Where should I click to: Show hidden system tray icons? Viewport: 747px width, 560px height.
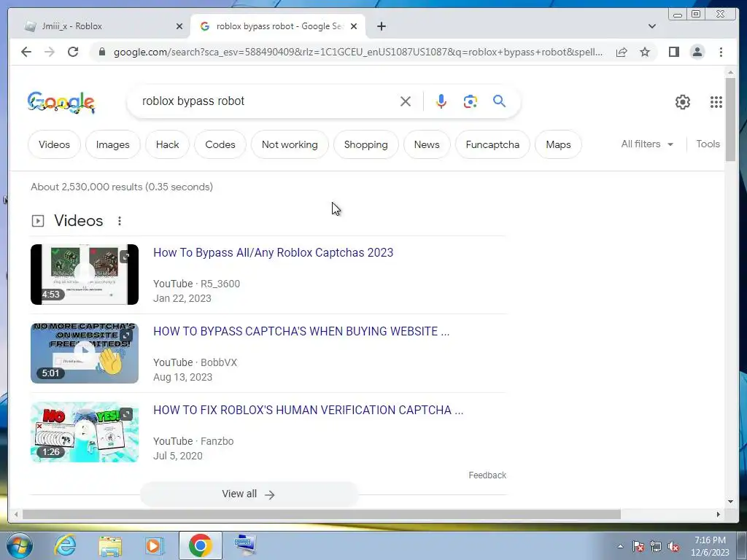620,546
